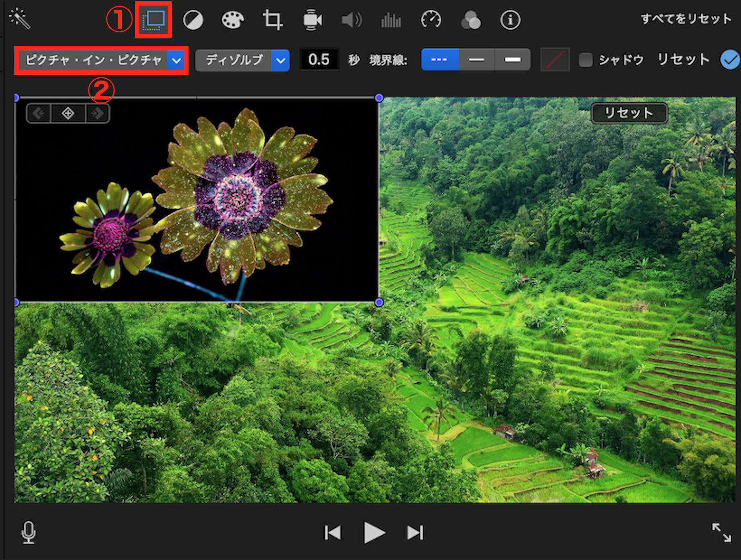
Task: Open noise reduction and equalizer icon
Action: 391,20
